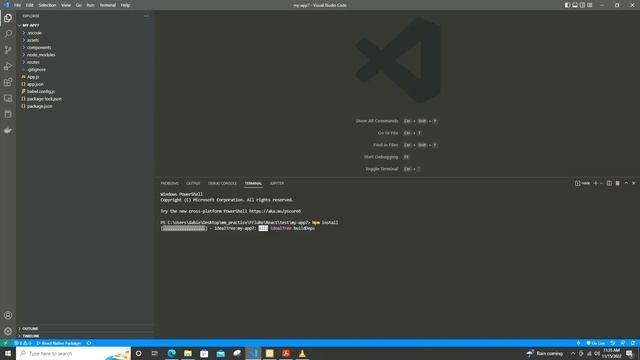Open errors and warnings count in status bar
The image size is (640, 360).
(x=23, y=343)
